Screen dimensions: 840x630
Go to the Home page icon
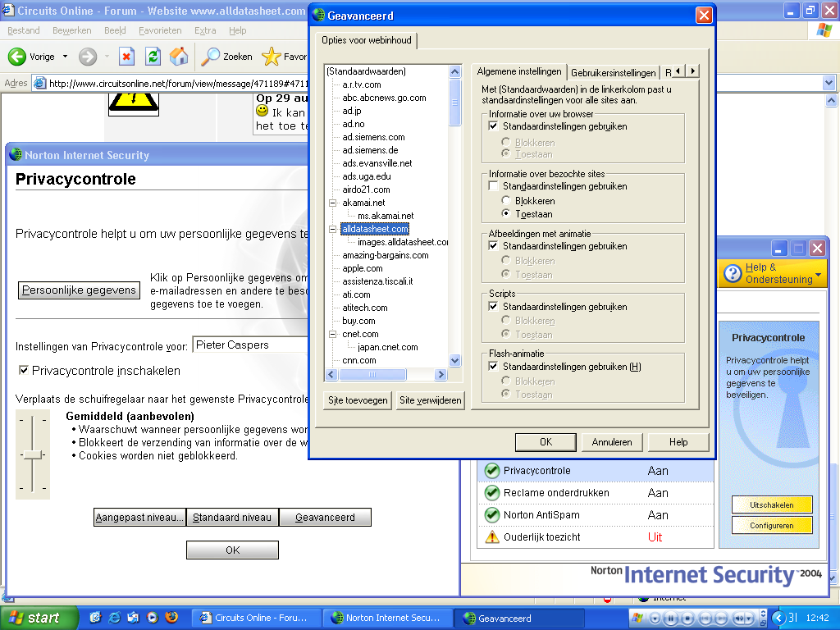point(178,57)
